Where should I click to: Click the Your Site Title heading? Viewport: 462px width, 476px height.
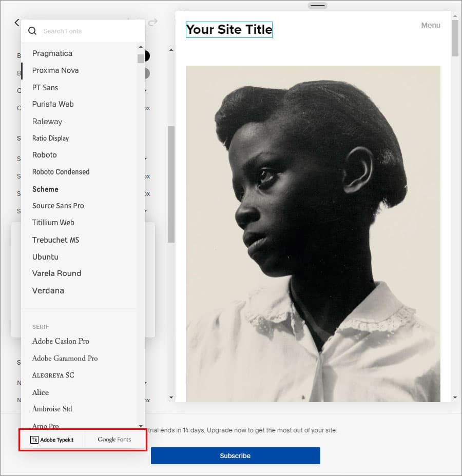[229, 30]
